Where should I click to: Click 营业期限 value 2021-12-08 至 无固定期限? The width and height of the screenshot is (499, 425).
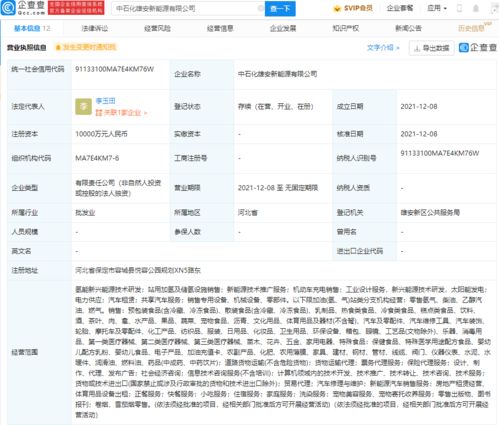tap(278, 188)
